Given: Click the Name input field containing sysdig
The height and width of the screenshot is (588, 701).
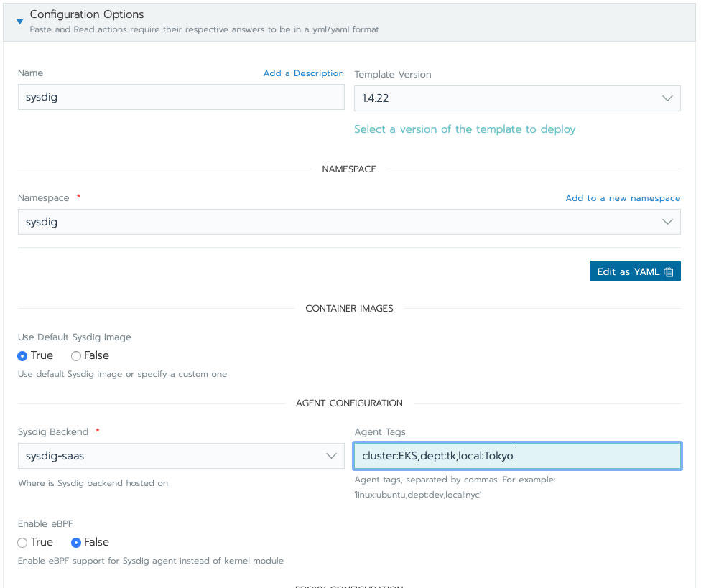Looking at the screenshot, I should [181, 97].
